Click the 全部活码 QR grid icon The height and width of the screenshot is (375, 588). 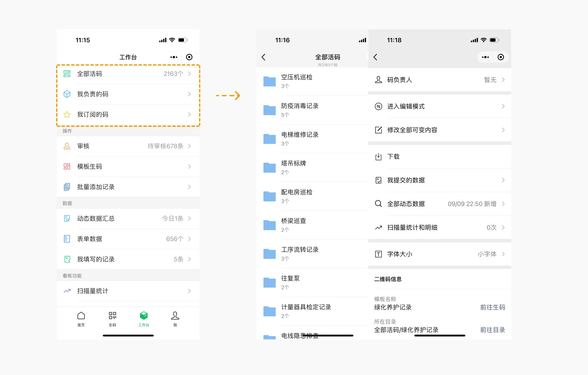[x=67, y=74]
